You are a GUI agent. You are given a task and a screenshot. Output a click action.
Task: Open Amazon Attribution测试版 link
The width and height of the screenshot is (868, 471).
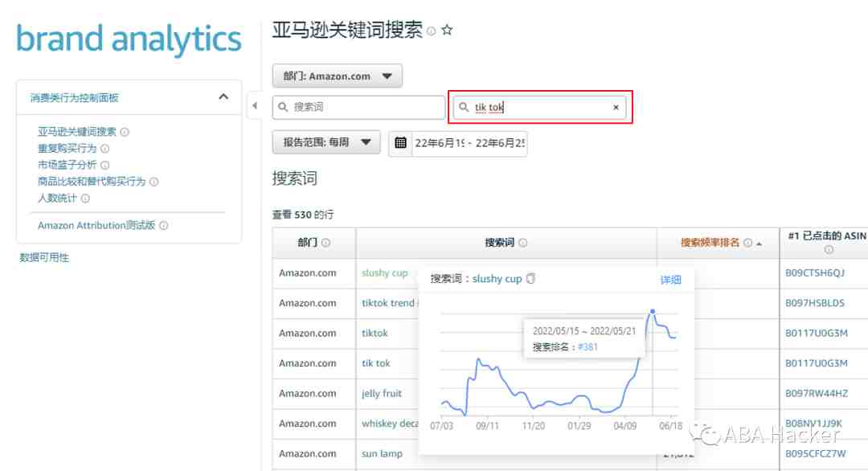tap(96, 225)
